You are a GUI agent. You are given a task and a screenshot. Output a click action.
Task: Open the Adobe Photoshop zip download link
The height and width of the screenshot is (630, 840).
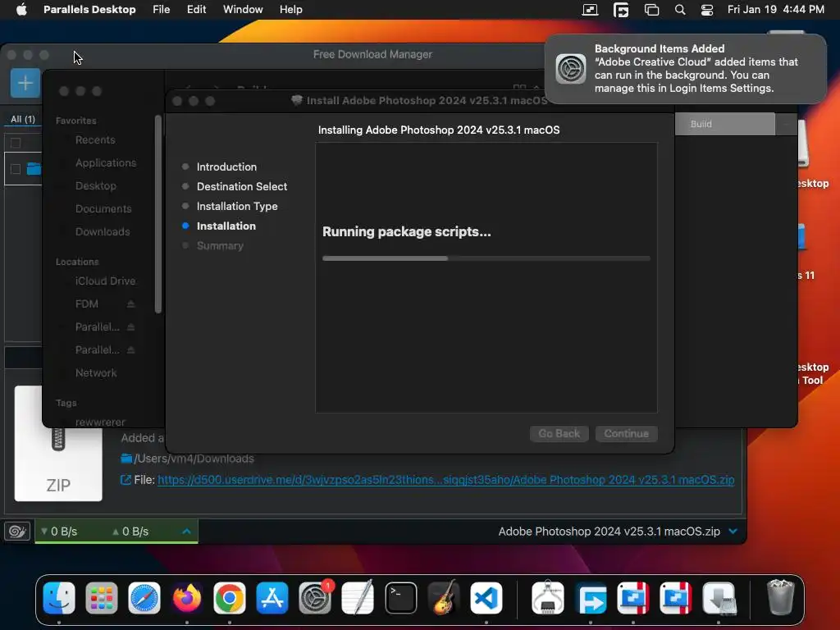(x=445, y=480)
